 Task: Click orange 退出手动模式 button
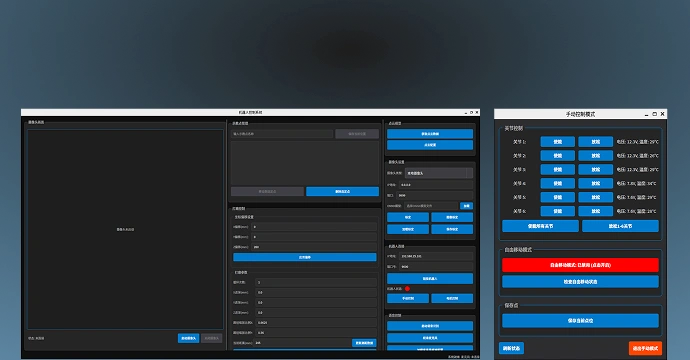[x=645, y=348]
